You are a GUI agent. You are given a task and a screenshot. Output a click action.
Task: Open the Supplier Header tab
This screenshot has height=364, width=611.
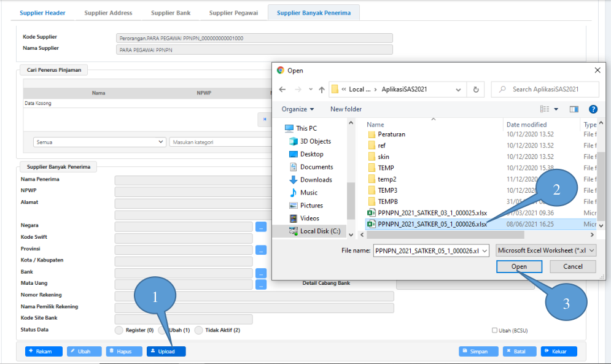[x=42, y=13]
